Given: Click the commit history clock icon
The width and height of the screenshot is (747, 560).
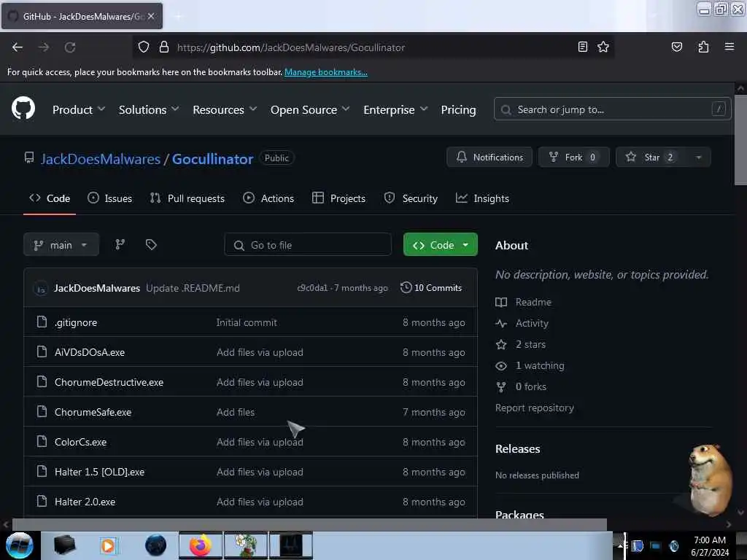Looking at the screenshot, I should pyautogui.click(x=406, y=287).
